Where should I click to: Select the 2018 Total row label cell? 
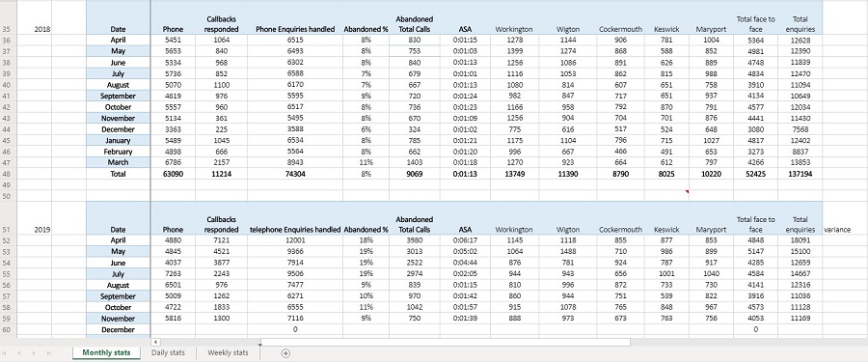pyautogui.click(x=118, y=174)
